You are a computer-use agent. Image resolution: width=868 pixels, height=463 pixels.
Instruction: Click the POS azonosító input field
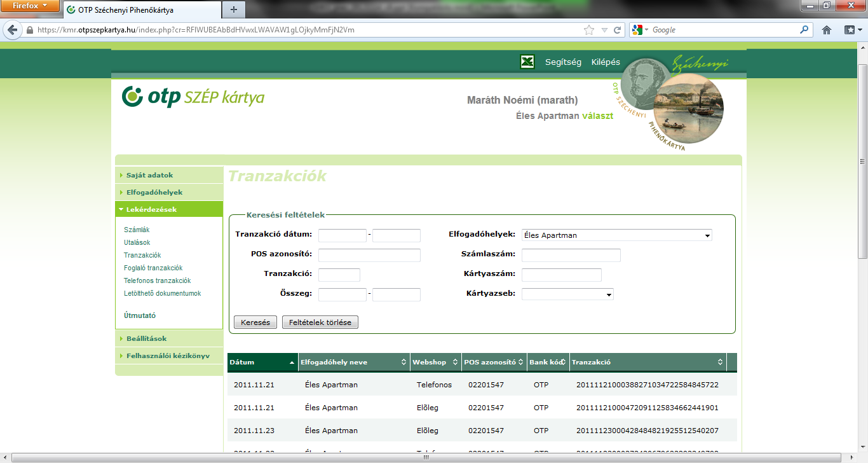pos(369,255)
